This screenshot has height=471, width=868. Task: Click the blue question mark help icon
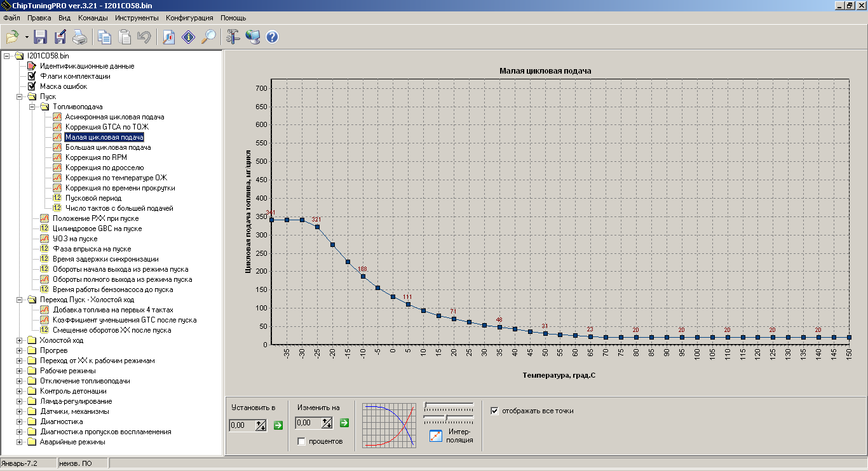point(272,37)
